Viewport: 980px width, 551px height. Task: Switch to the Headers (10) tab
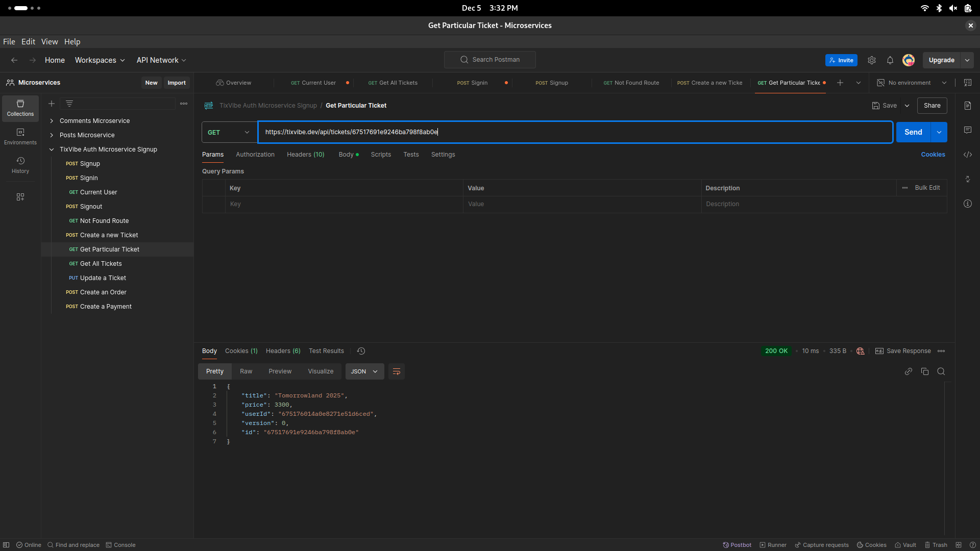[x=306, y=155]
